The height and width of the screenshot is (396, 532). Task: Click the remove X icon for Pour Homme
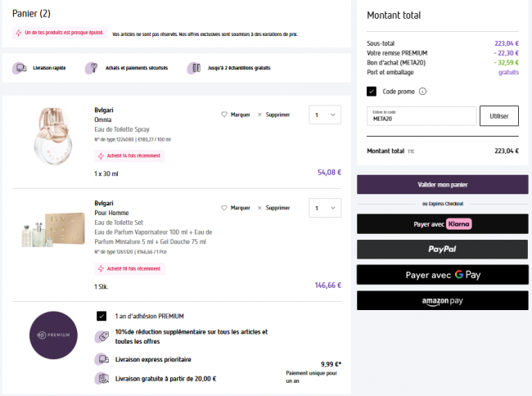point(259,208)
